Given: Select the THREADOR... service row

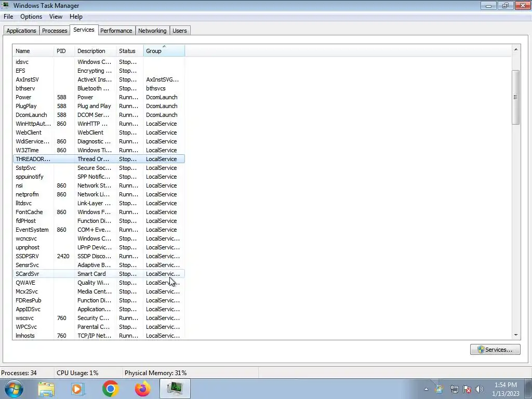Looking at the screenshot, I should point(99,159).
